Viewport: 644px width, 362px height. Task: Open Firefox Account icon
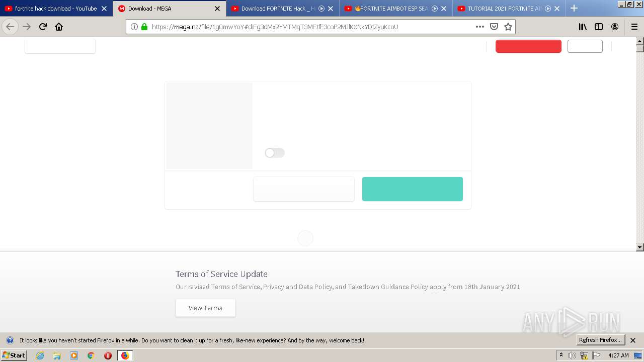tap(615, 27)
